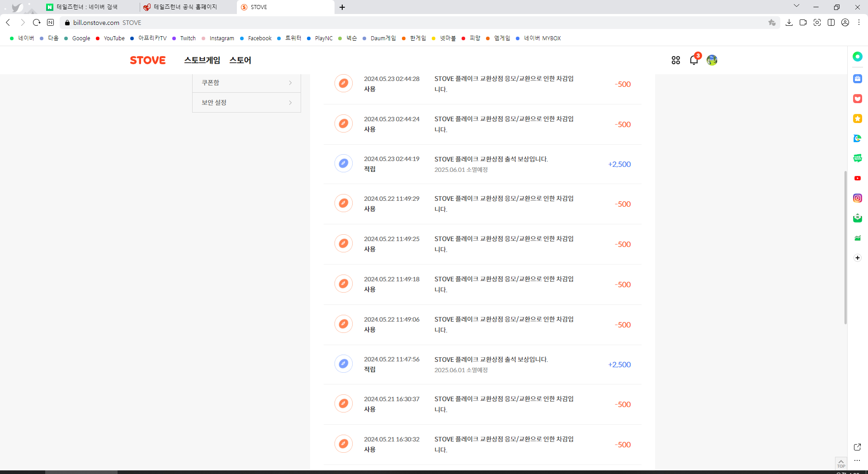
Task: Open the Instagram bookmark
Action: pos(217,38)
